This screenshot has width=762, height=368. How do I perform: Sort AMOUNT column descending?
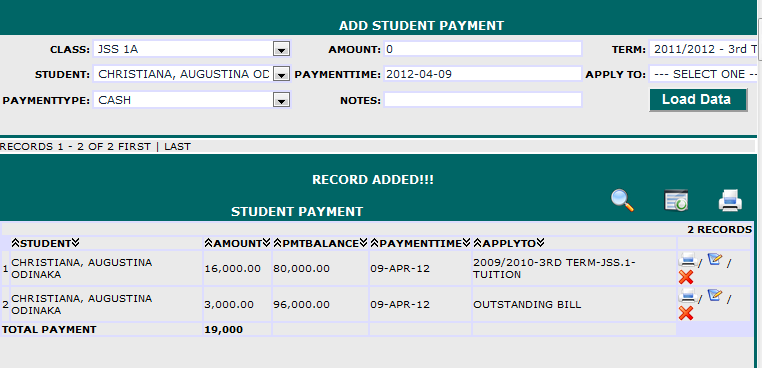pos(266,243)
